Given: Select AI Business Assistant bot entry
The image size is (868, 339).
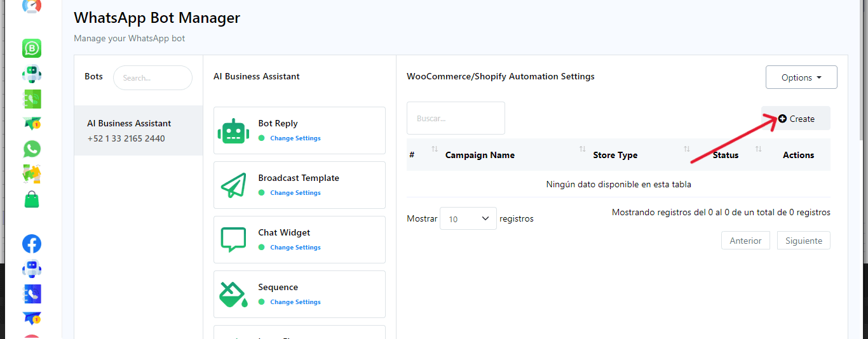Looking at the screenshot, I should 139,131.
